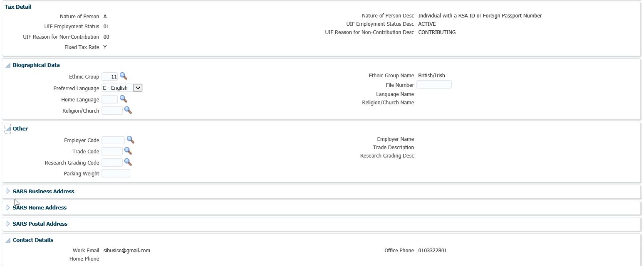Expand the SARS Home Address section
This screenshot has height=266, width=644.
coord(8,207)
